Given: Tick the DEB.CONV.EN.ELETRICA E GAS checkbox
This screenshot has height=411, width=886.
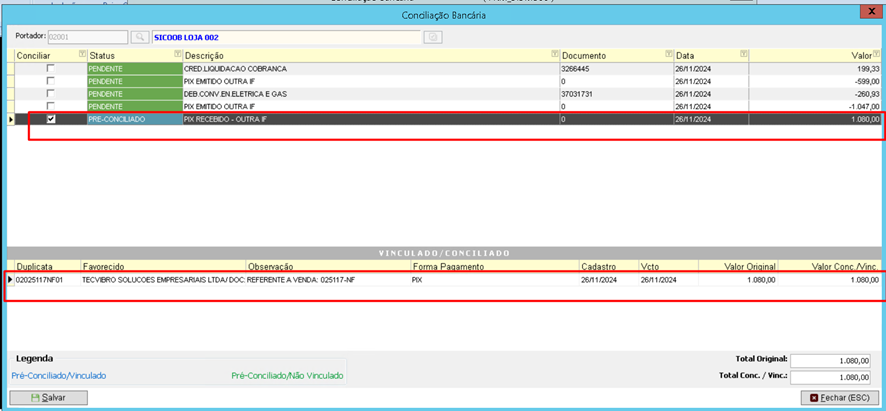Looking at the screenshot, I should pyautogui.click(x=51, y=93).
